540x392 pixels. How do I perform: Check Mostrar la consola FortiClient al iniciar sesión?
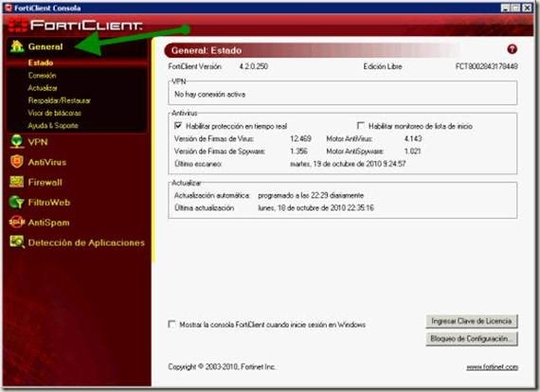pos(171,324)
